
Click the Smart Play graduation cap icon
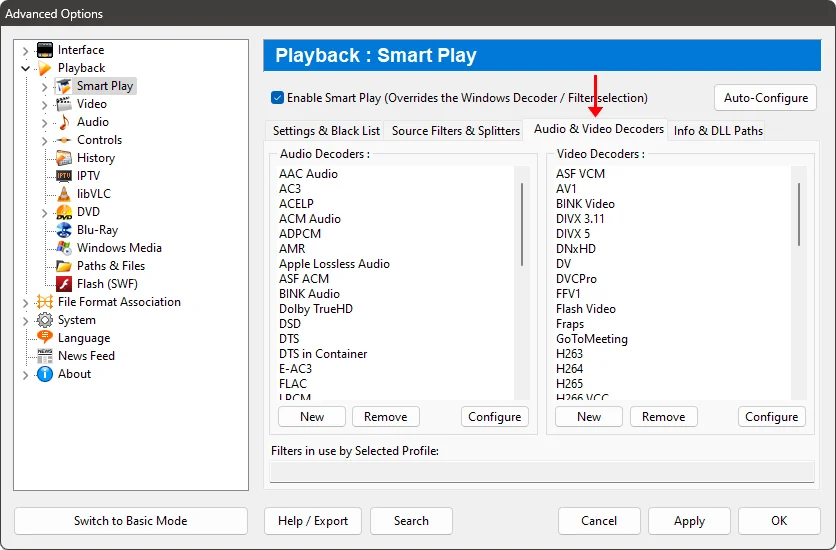(64, 86)
